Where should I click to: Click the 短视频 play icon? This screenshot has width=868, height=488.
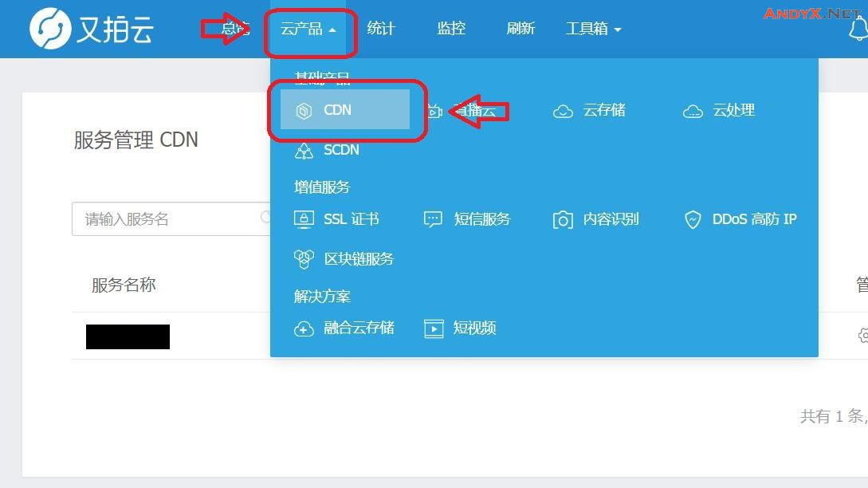coord(434,329)
